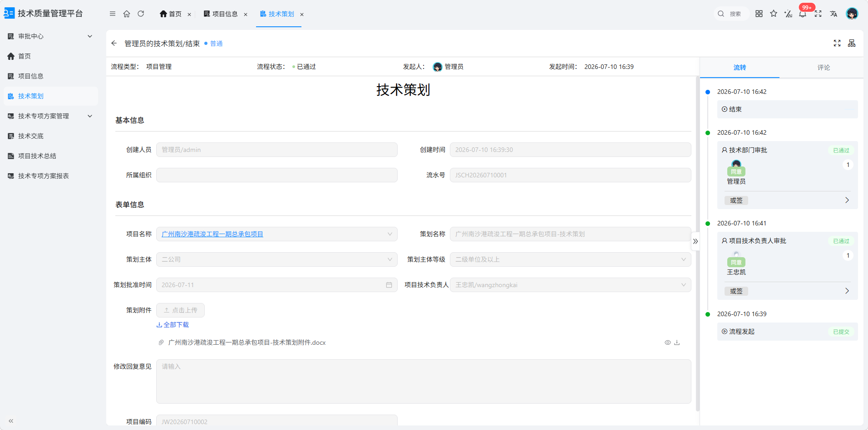Click the back arrow beside 管理员的技术策划

(x=114, y=43)
